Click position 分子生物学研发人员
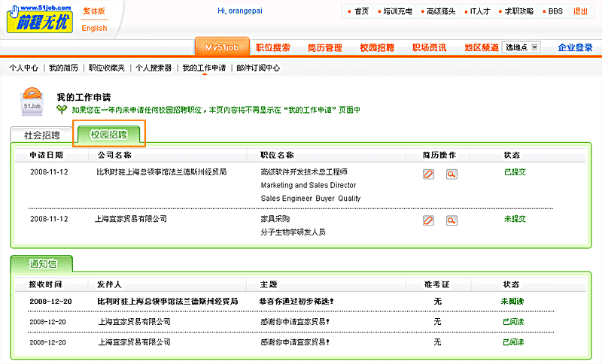The image size is (602, 364). point(293,232)
